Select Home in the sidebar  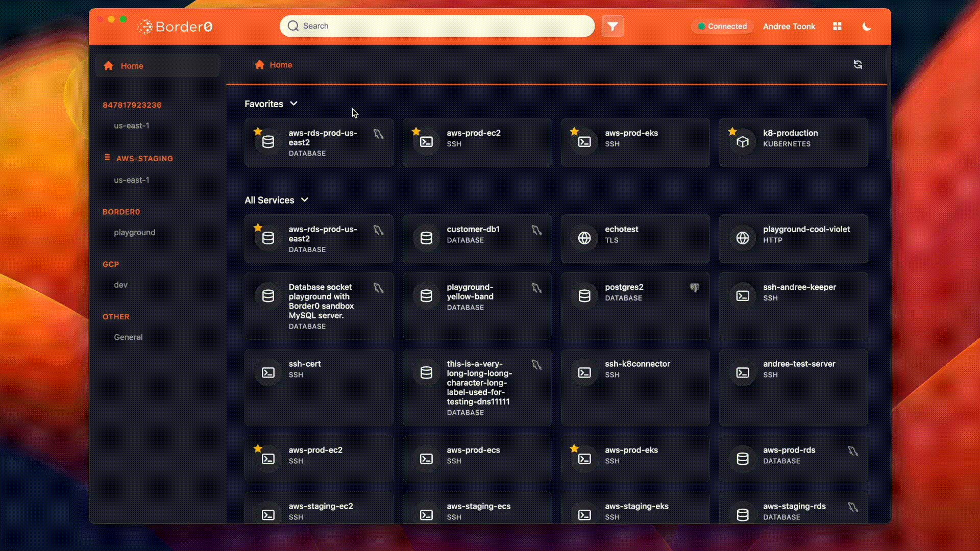pos(132,66)
